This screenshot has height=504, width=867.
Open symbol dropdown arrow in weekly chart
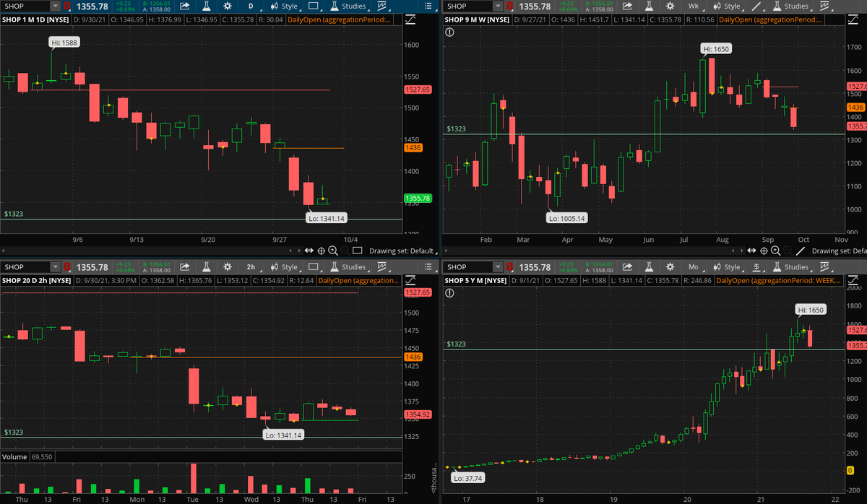click(498, 6)
